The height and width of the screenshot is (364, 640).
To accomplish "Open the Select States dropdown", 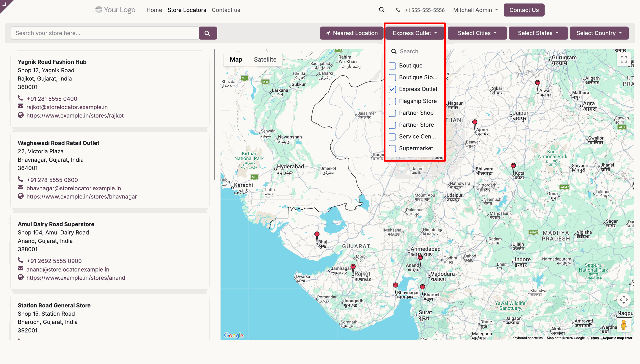I will click(538, 33).
